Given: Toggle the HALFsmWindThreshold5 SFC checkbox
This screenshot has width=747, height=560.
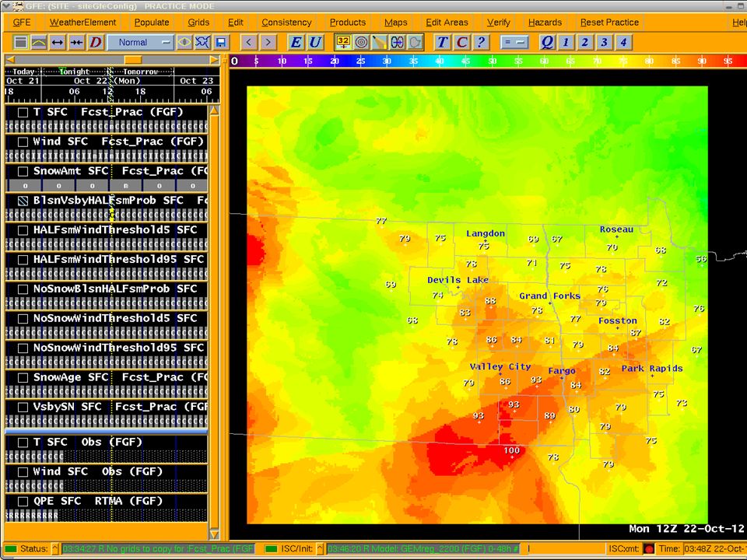Looking at the screenshot, I should (x=23, y=230).
